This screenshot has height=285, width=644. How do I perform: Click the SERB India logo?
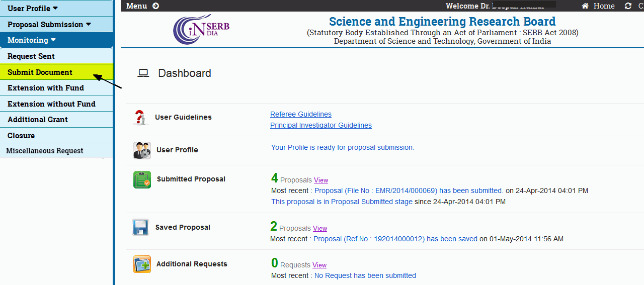point(201,29)
